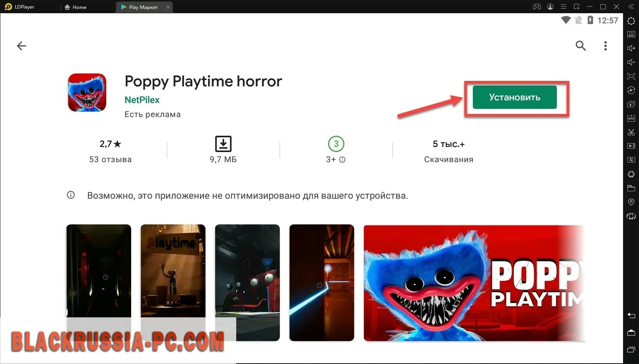Viewport: 639px width, 364px height.
Task: Click the 9,7 МБ size text
Action: pos(223,159)
